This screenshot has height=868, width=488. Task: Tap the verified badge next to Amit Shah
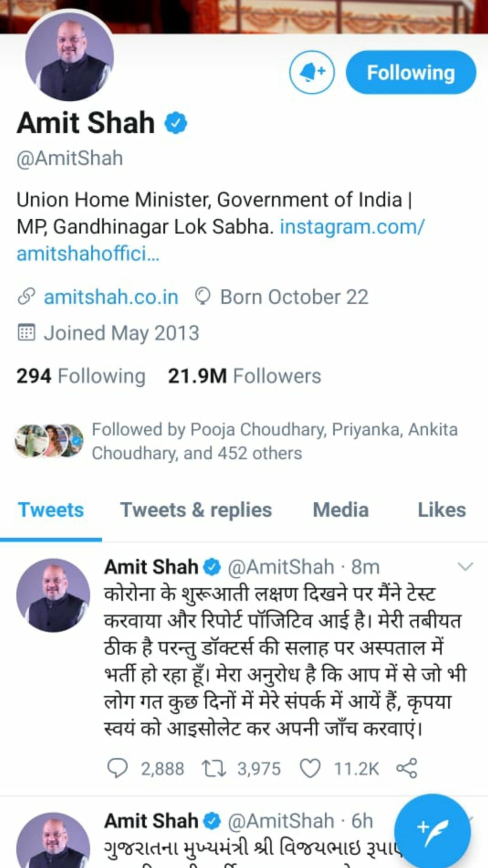(176, 123)
